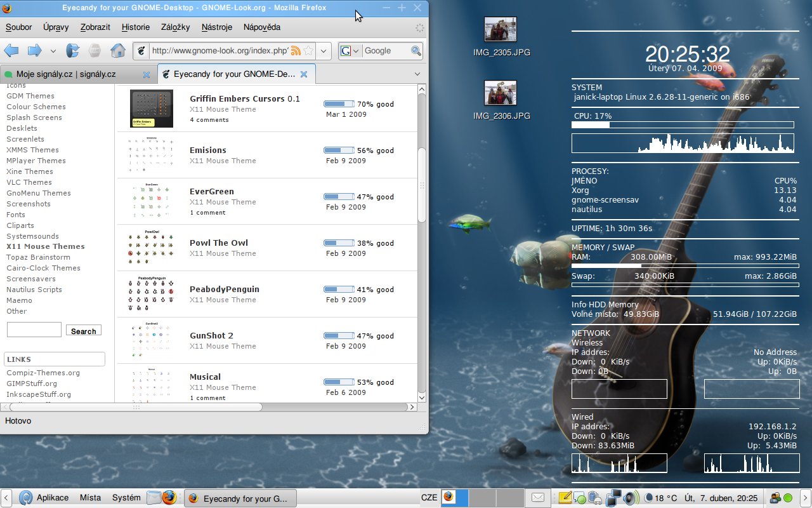This screenshot has width=812, height=508.
Task: Open the back/forward history dropdown
Action: pos(53,51)
